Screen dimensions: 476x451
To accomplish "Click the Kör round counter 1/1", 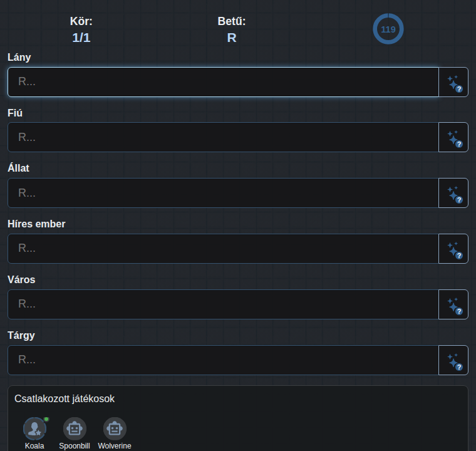I will click(81, 38).
